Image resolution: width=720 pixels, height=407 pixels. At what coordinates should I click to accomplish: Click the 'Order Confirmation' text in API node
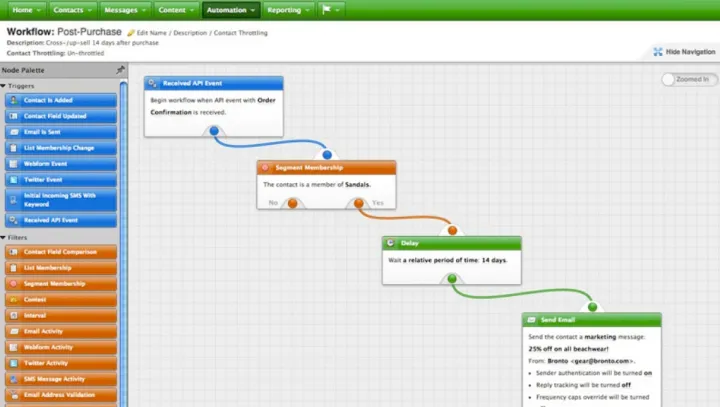coord(213,106)
